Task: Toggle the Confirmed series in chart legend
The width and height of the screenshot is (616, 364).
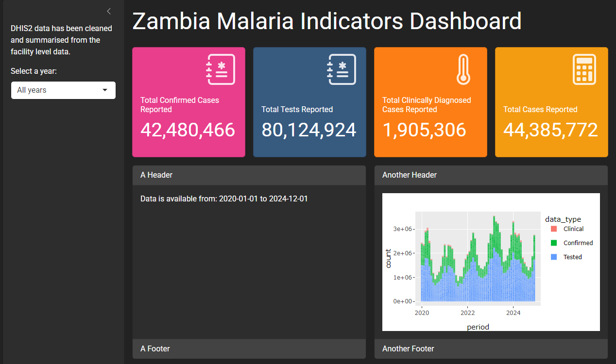Action: click(x=578, y=243)
